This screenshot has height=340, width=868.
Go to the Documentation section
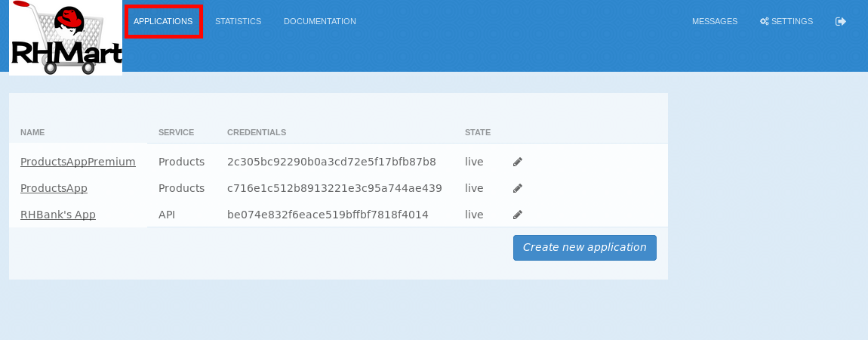[x=319, y=21]
